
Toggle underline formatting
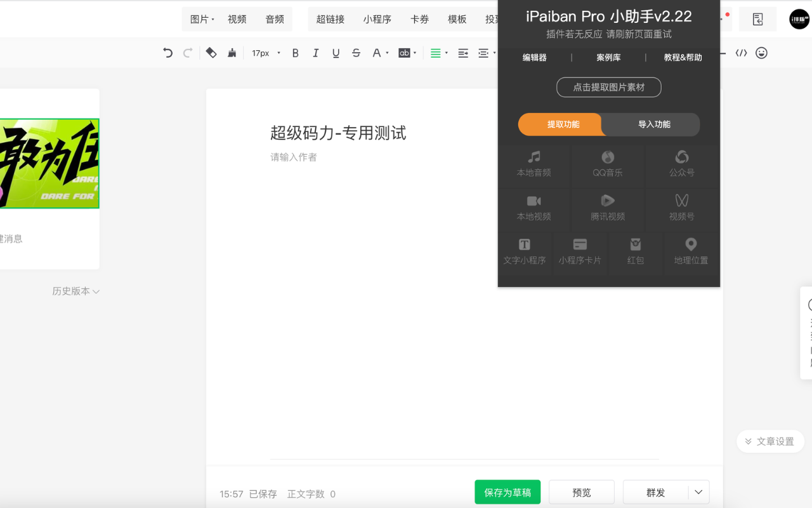tap(336, 53)
